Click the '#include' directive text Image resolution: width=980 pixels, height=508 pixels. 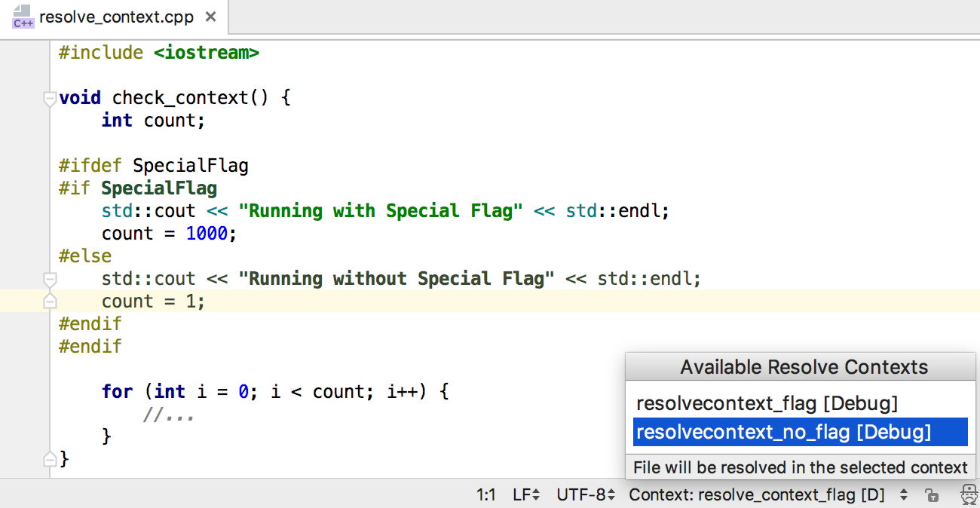(101, 53)
